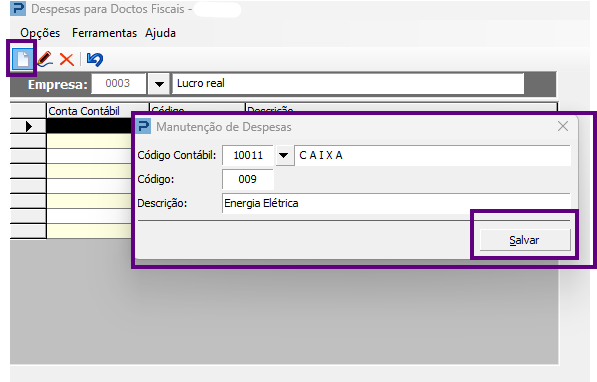Open the Ajuda menu

(160, 33)
